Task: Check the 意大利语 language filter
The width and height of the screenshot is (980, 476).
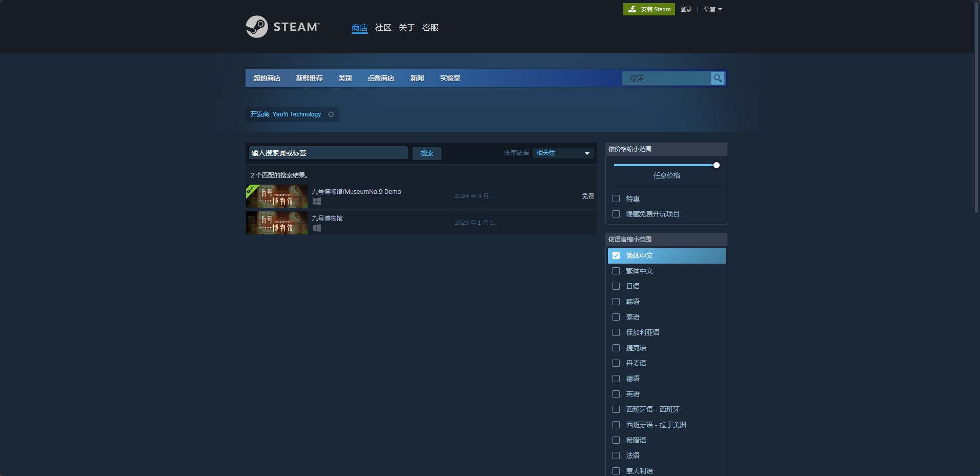Action: click(x=616, y=471)
